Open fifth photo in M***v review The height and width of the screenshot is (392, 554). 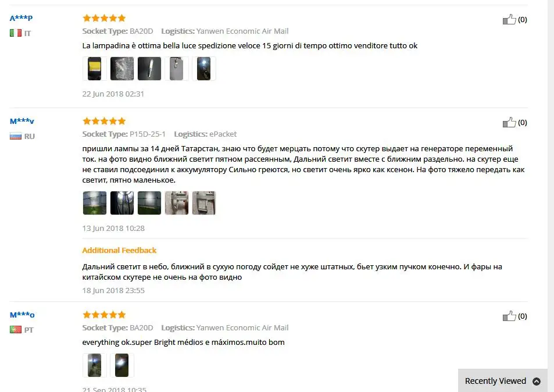coord(204,203)
